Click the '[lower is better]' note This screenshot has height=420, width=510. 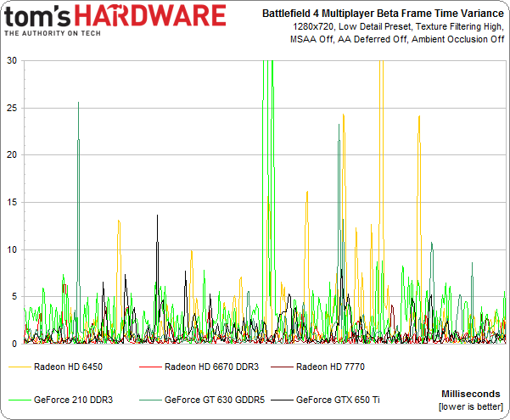[x=471, y=406]
